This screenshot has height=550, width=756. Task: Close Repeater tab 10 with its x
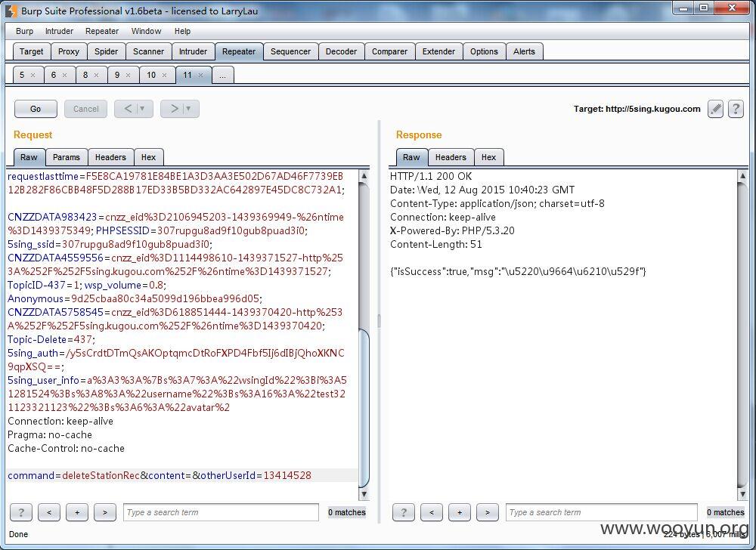[164, 75]
